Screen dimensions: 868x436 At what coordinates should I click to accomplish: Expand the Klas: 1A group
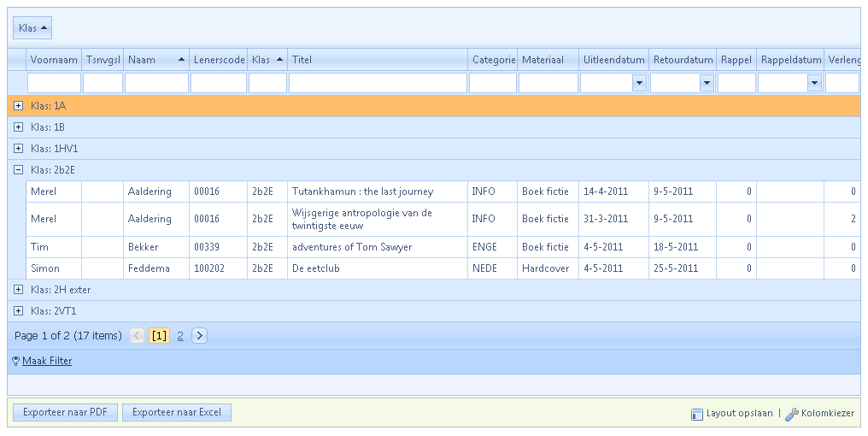point(18,106)
